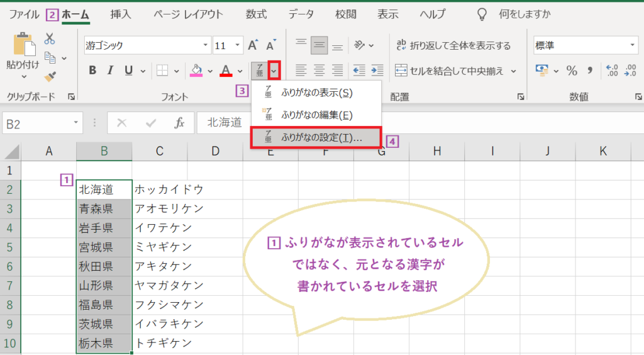Click the select-all corner triangle
Viewport: 644px width, 355px height.
tap(11, 152)
